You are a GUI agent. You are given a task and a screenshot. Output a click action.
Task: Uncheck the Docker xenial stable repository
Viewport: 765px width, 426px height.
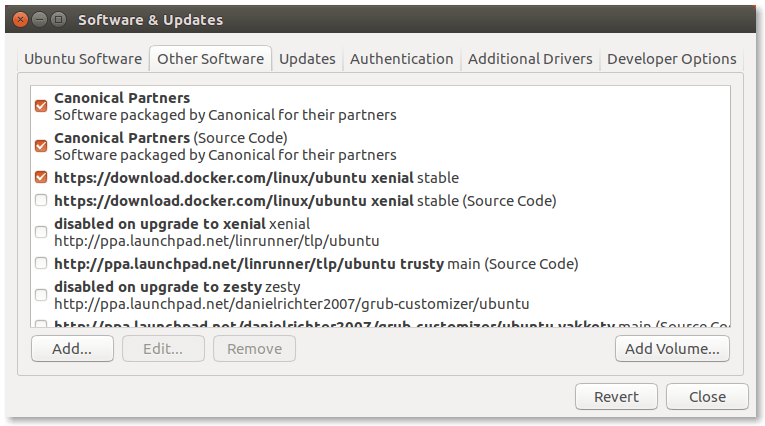click(41, 177)
